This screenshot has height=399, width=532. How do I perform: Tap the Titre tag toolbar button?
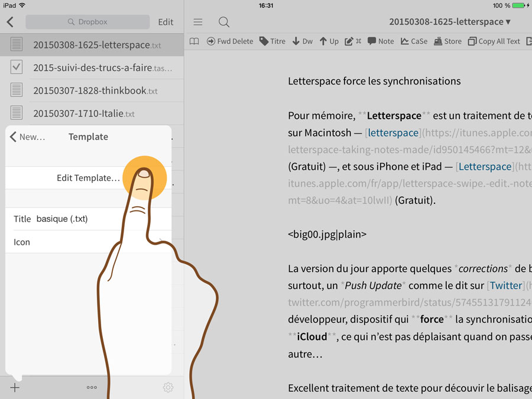[272, 41]
